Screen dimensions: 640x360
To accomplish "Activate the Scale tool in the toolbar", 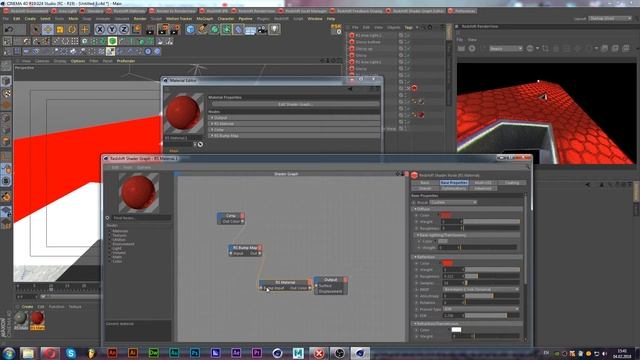I will pos(60,29).
